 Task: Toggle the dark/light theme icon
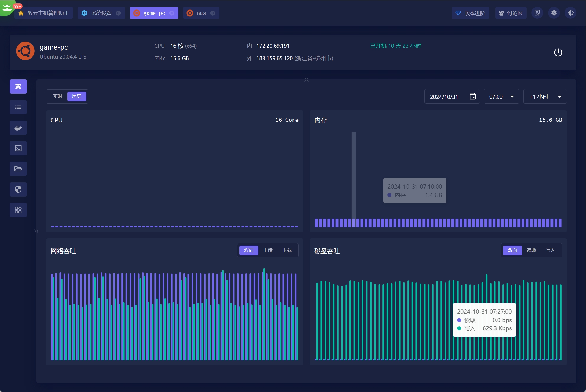click(570, 13)
